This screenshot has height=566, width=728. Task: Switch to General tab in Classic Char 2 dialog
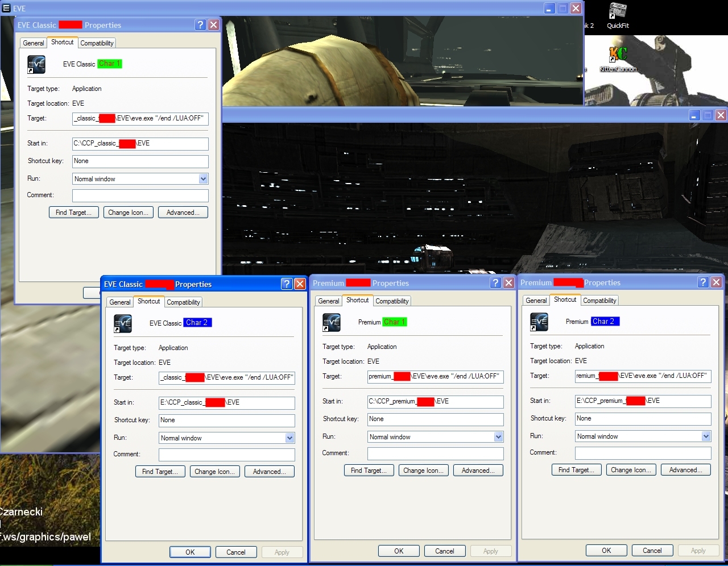[x=119, y=302]
